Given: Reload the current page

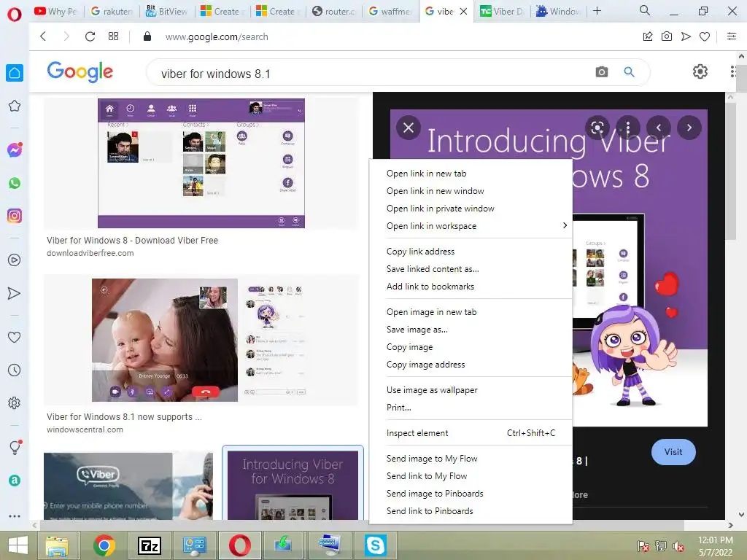Looking at the screenshot, I should [90, 36].
